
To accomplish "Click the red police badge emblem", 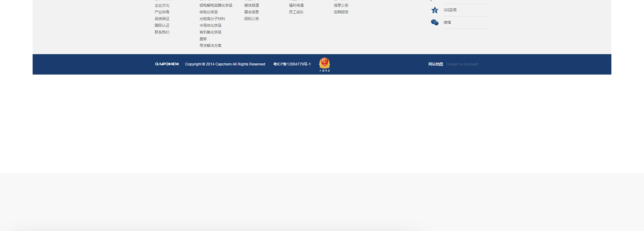I will click(x=324, y=64).
